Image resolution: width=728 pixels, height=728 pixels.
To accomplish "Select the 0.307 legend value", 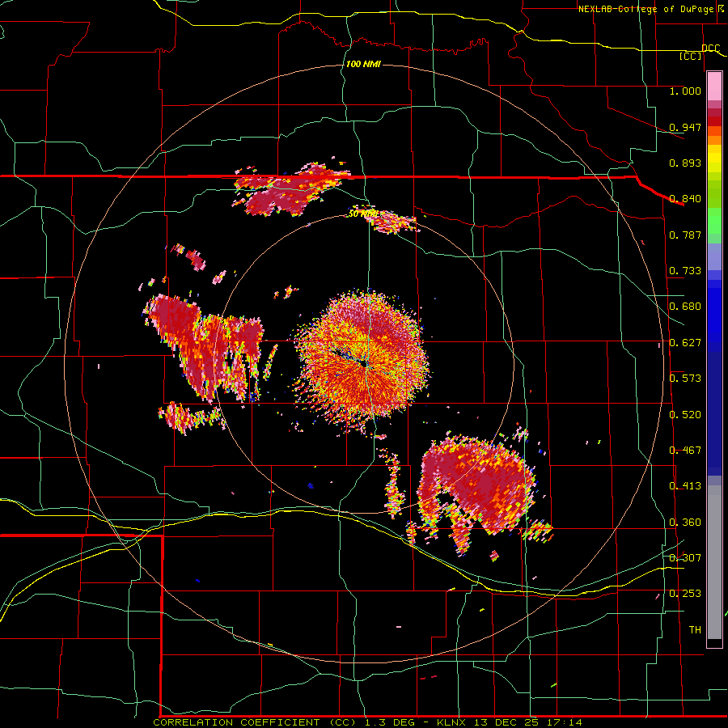I will [x=685, y=558].
